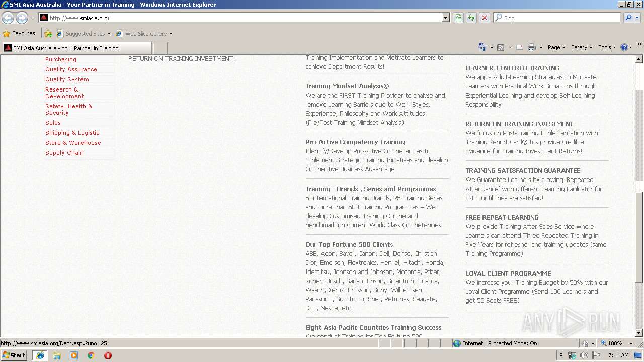Screen dimensions: 644x362
Task: Click the volume speaker tray icon
Action: pos(584,355)
